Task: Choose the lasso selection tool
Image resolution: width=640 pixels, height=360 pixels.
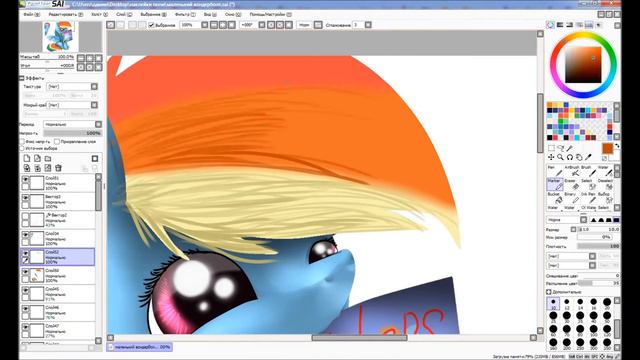Action: (561, 148)
